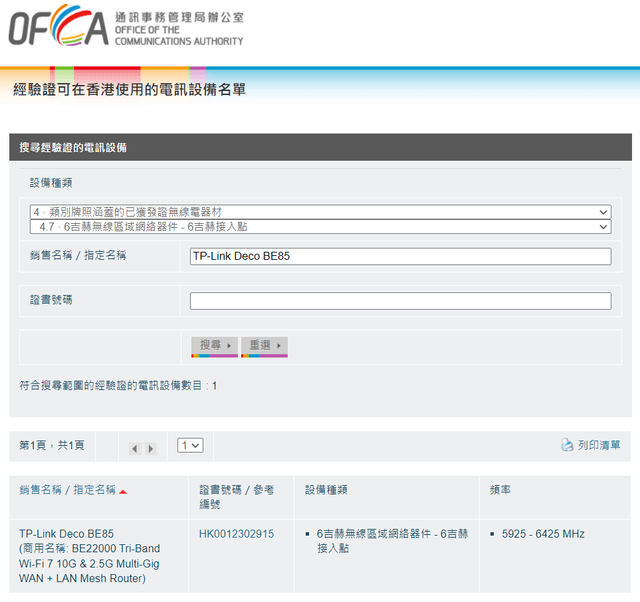The image size is (640, 602).
Task: Click the result count text 符合搜尋範圍
Action: click(x=118, y=385)
